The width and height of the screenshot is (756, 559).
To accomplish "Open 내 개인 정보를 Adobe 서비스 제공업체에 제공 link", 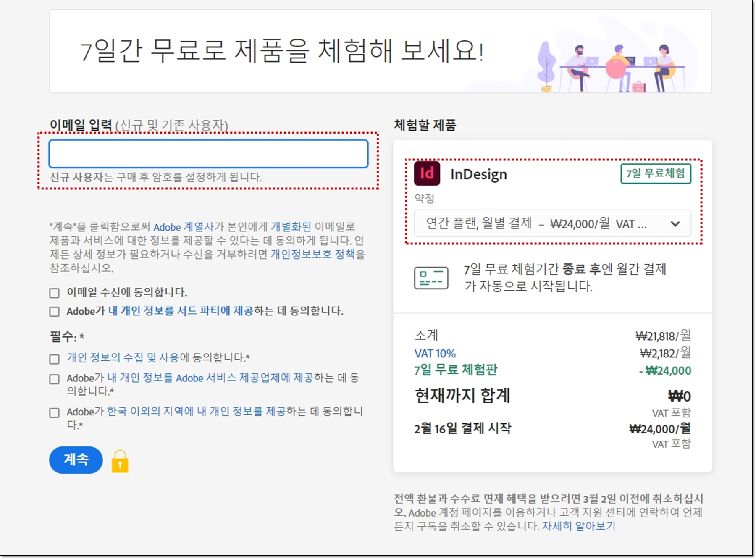I will (x=210, y=378).
